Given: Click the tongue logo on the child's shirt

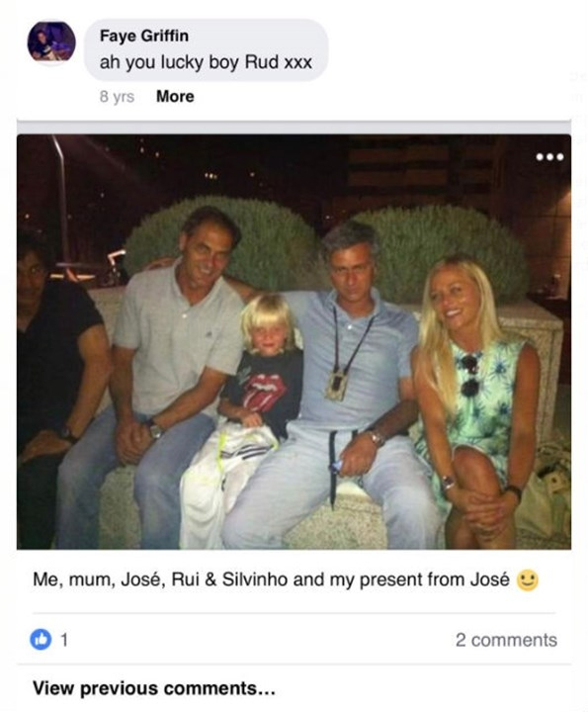Looking at the screenshot, I should coord(265,390).
